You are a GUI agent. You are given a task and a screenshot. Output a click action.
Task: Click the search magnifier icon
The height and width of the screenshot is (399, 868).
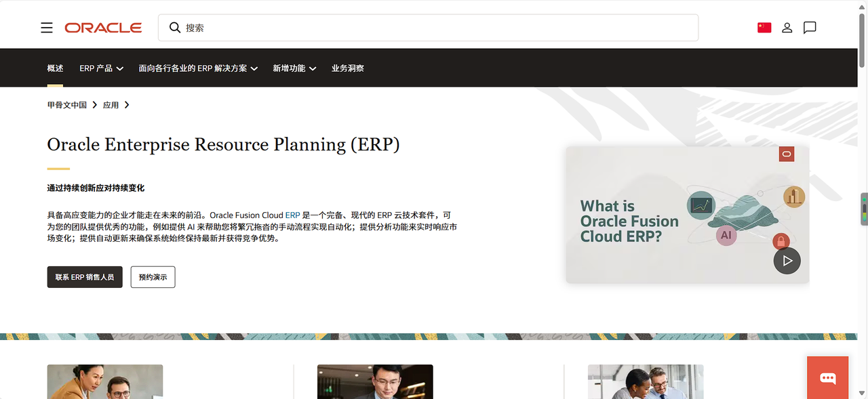[175, 28]
